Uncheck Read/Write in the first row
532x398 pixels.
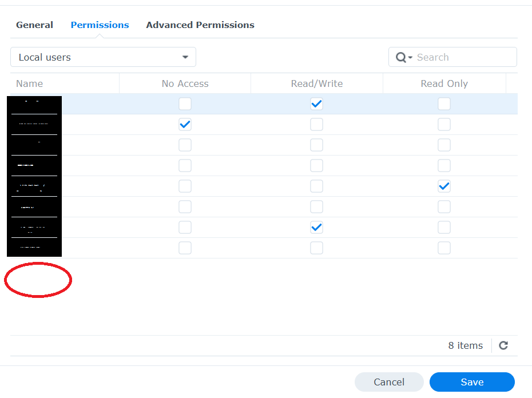point(316,104)
